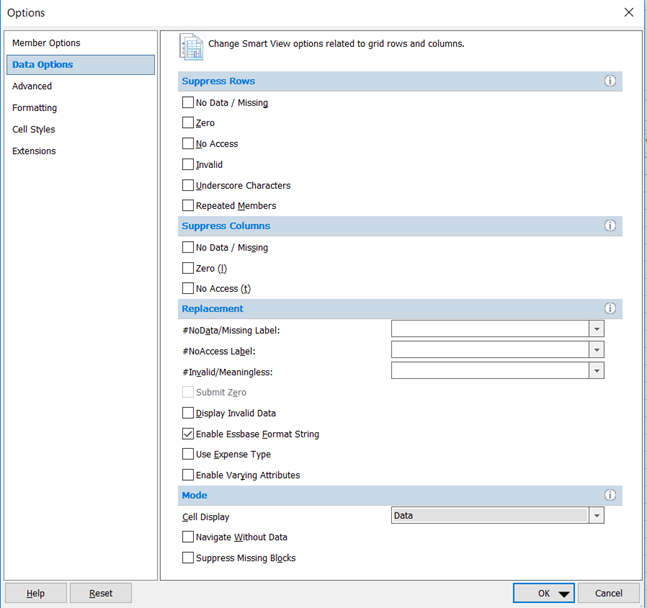Image resolution: width=647 pixels, height=608 pixels.
Task: Click the Mode section info icon
Action: (x=609, y=495)
